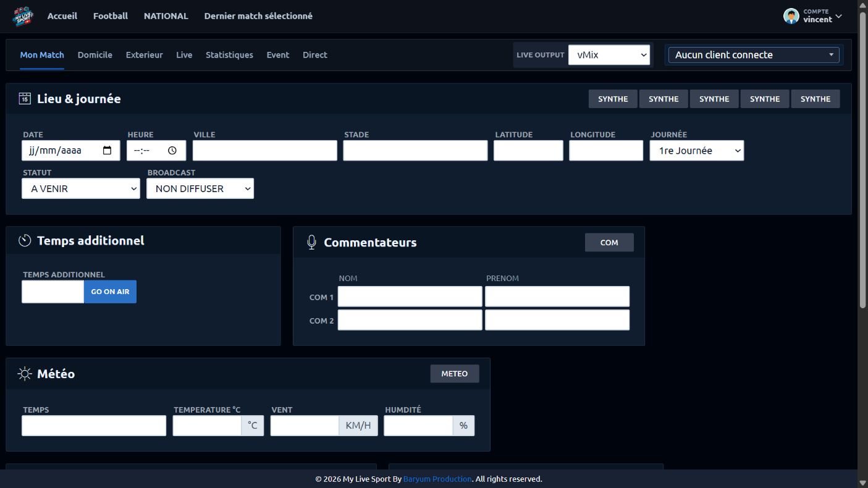Image resolution: width=868 pixels, height=488 pixels.
Task: Open the Football menu item
Action: [111, 16]
